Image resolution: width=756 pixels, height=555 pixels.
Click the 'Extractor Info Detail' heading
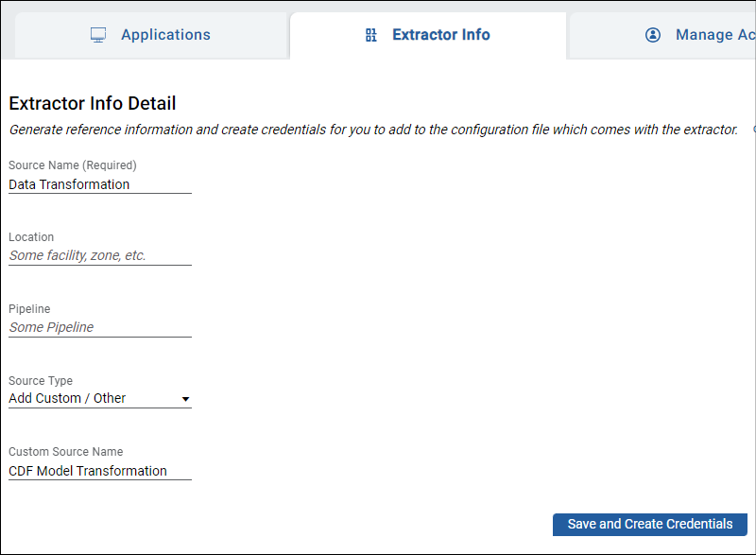pyautogui.click(x=93, y=104)
